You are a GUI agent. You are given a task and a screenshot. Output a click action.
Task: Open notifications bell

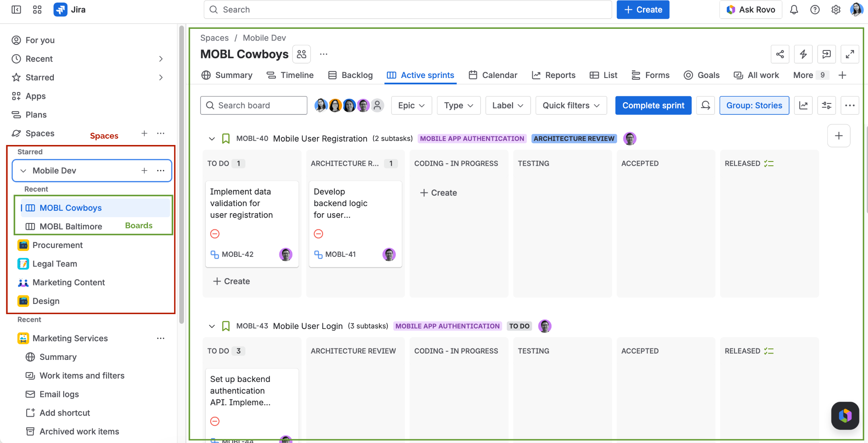[x=794, y=10]
